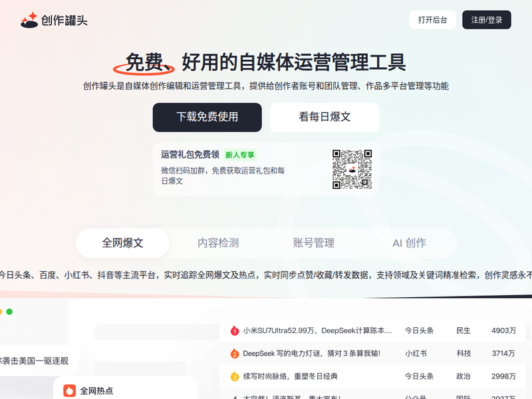Click the 4903万 view count

pos(503,331)
